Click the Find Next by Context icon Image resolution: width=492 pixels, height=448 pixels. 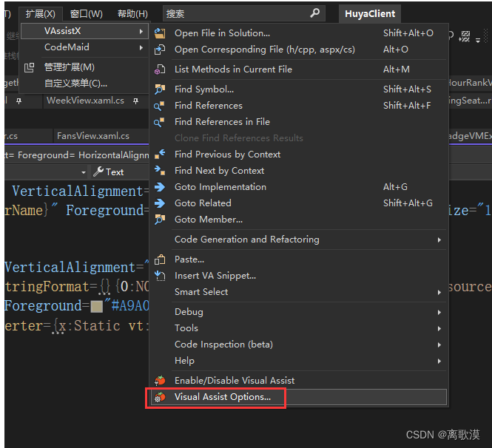(160, 171)
